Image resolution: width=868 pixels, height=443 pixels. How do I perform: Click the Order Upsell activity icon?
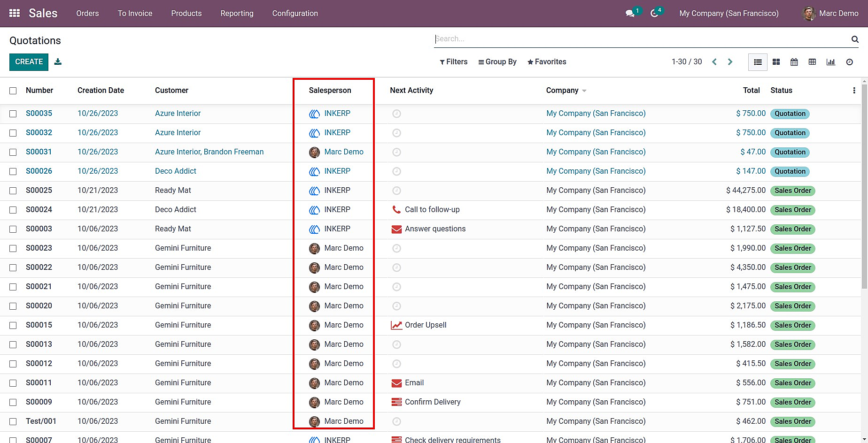[x=396, y=325]
